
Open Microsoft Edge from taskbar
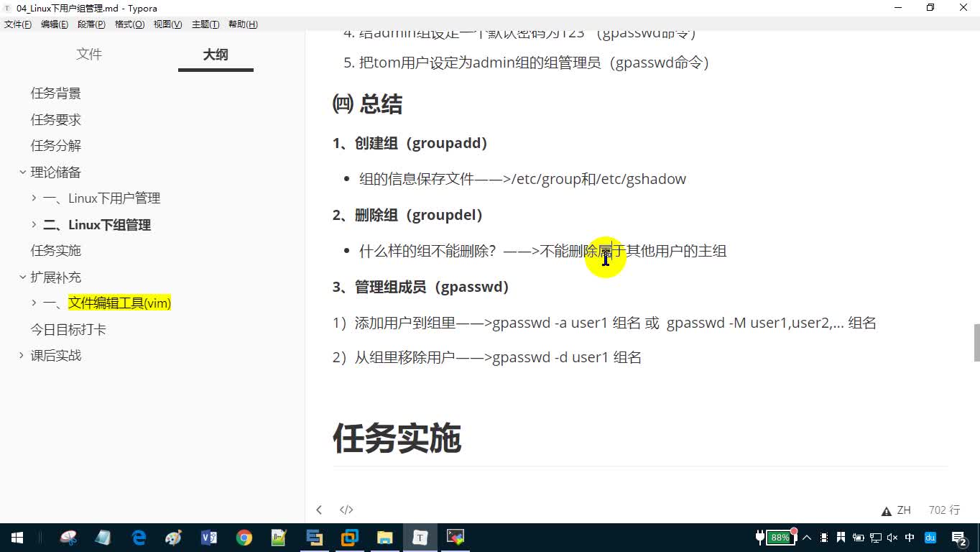tap(139, 538)
